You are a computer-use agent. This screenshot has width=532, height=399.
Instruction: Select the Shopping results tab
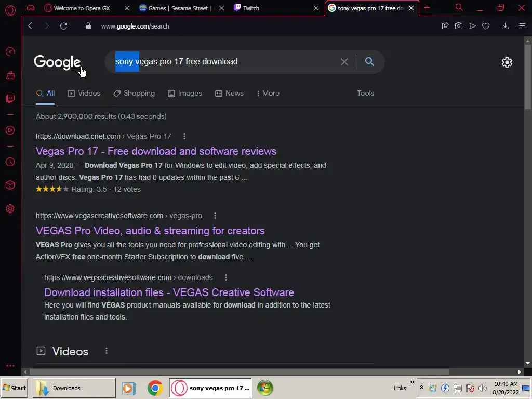point(134,94)
